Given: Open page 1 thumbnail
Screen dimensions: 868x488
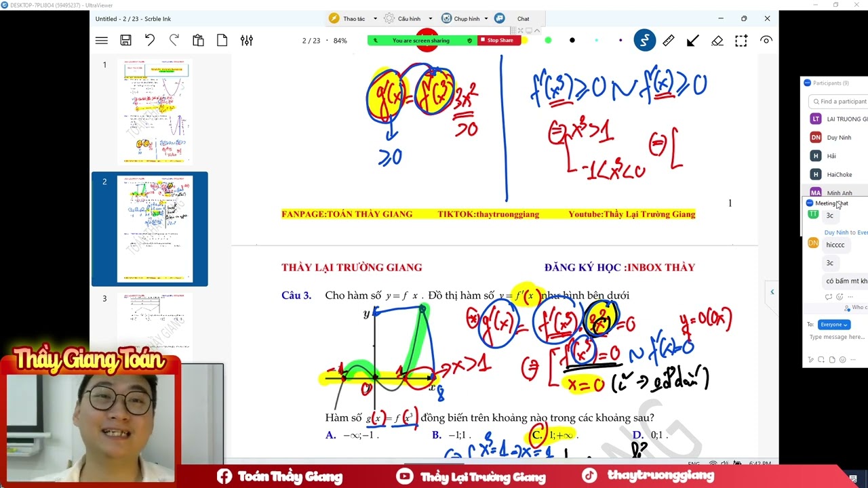Looking at the screenshot, I should pyautogui.click(x=155, y=112).
